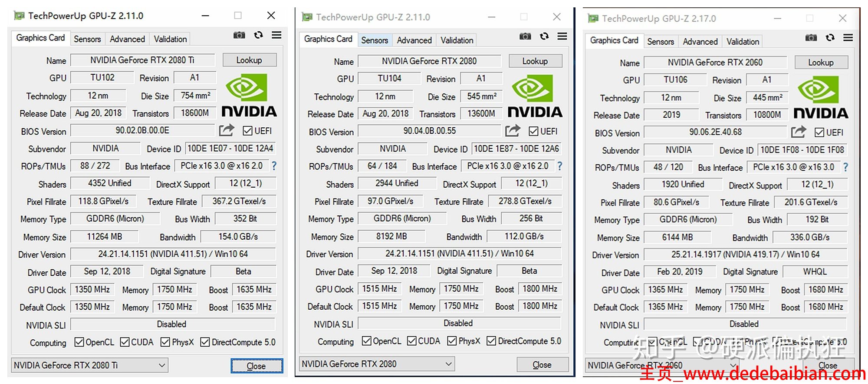
Task: Click the GPU-Z app icon in RTX 2080 title bar
Action: tap(307, 17)
